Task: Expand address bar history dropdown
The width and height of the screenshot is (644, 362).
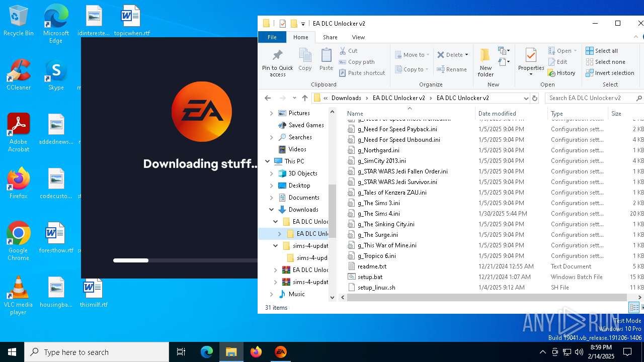Action: coord(526,98)
